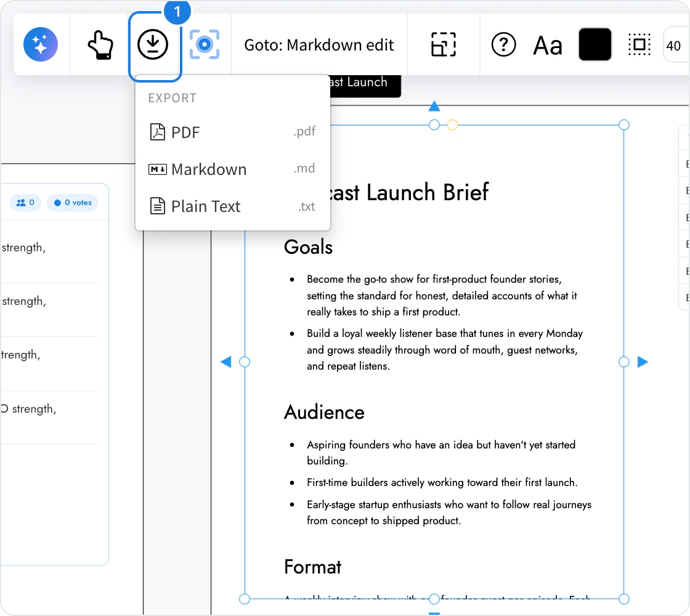Click the bullet 'First-time builders actively working'

point(442,482)
